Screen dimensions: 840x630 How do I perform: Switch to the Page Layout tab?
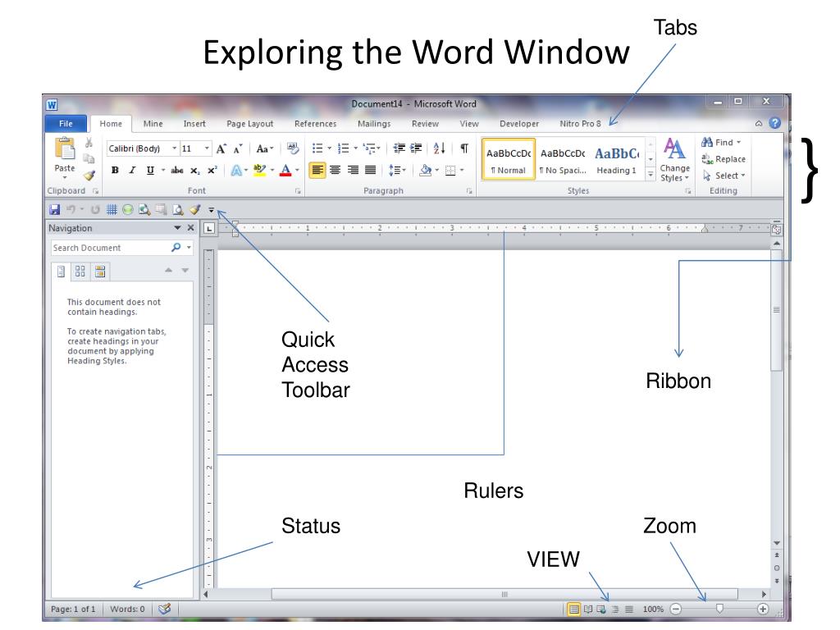249,124
